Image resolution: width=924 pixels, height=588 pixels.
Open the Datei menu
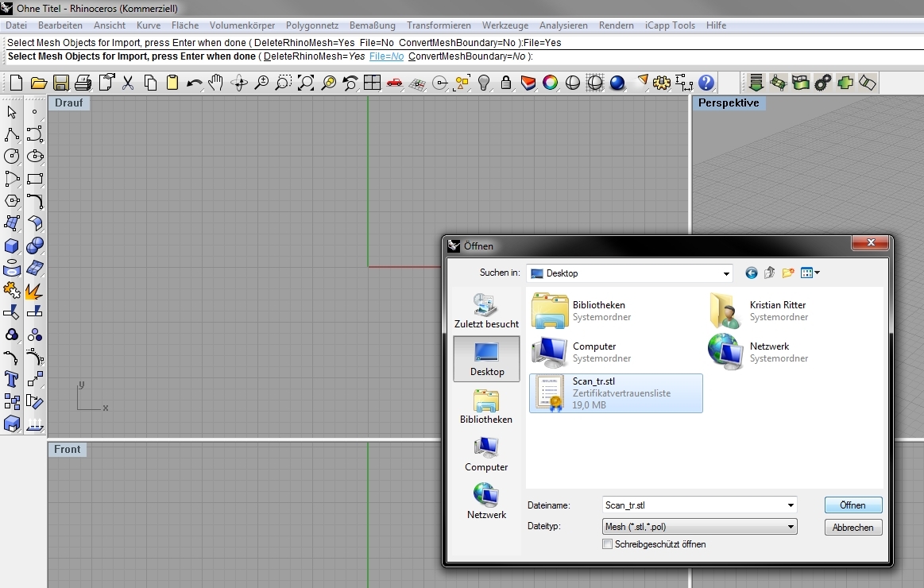(x=17, y=25)
